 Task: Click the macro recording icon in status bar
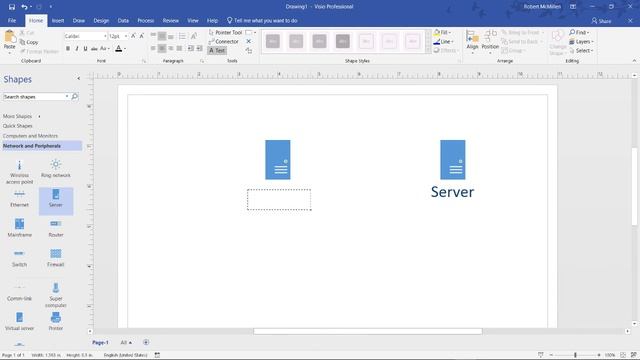[x=157, y=355]
